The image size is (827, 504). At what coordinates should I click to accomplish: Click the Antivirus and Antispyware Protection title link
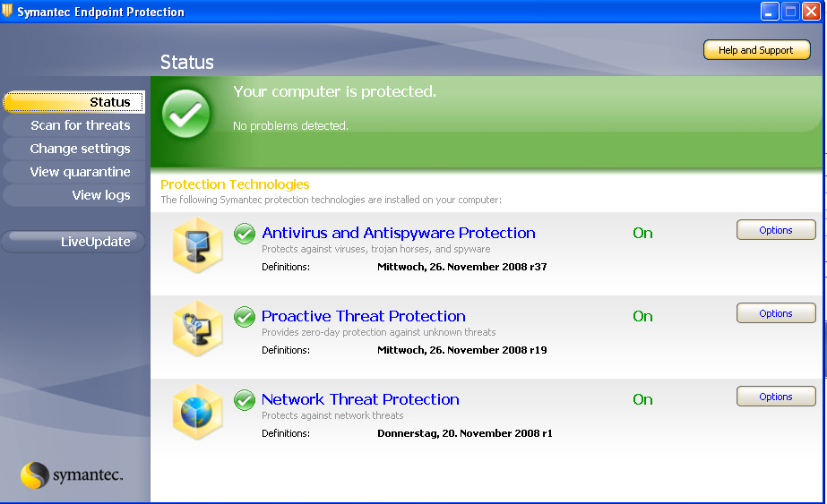(x=398, y=233)
